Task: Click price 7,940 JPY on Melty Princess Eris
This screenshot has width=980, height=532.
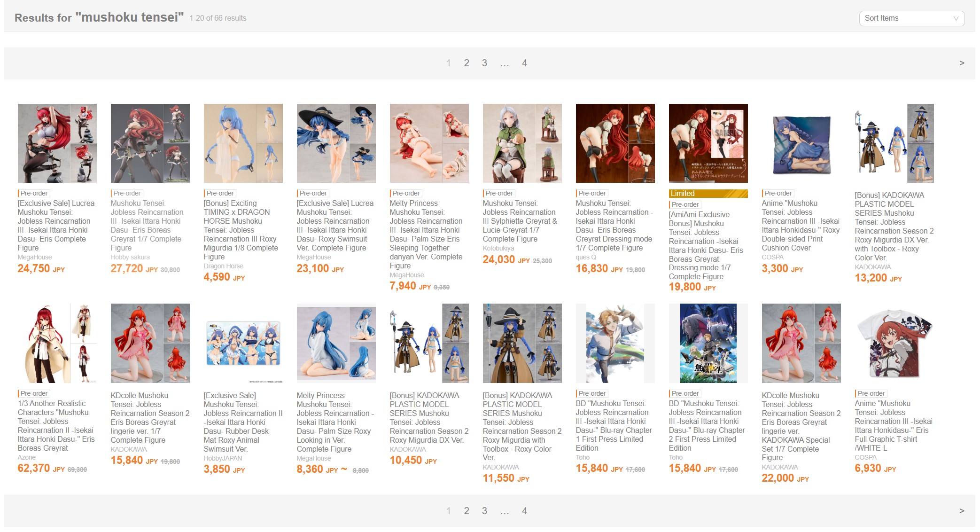Action: point(411,286)
